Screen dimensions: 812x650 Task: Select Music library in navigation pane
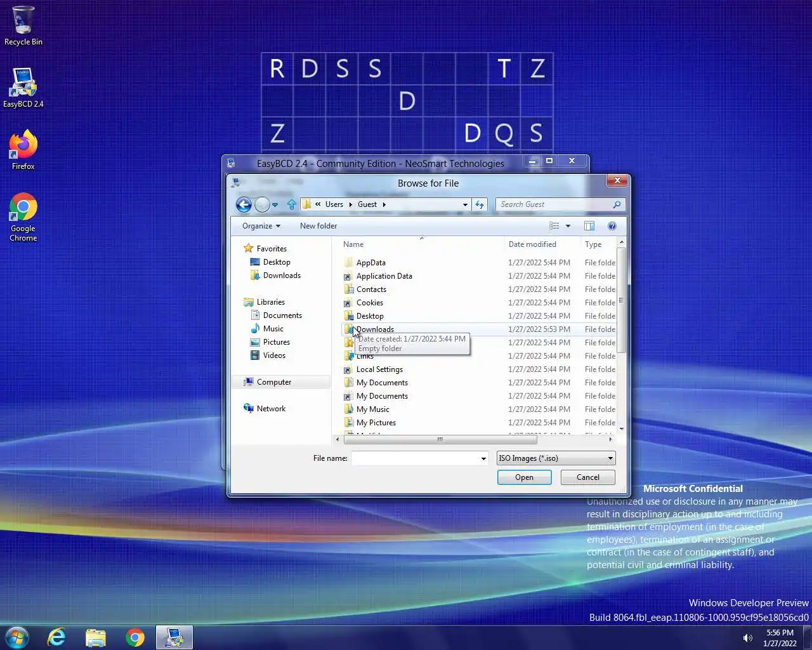coord(267,329)
